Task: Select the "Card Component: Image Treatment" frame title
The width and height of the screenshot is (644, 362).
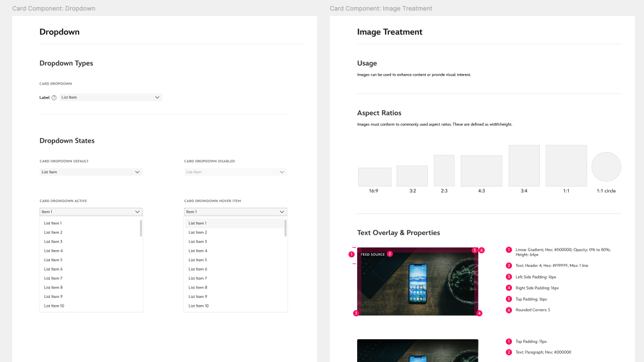Action: pos(380,8)
